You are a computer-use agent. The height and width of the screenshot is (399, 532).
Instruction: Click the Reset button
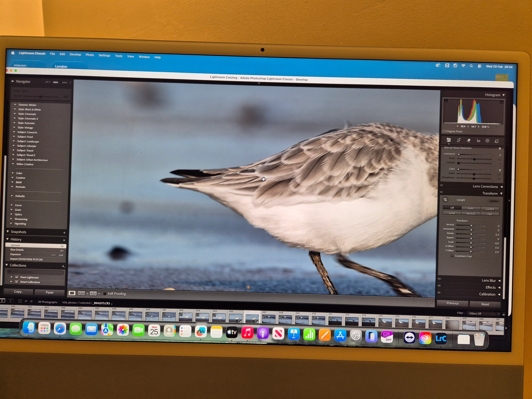[x=485, y=304]
